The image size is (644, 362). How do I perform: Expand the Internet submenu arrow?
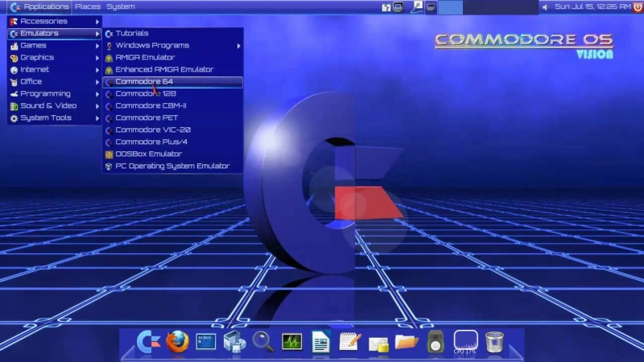coord(97,70)
